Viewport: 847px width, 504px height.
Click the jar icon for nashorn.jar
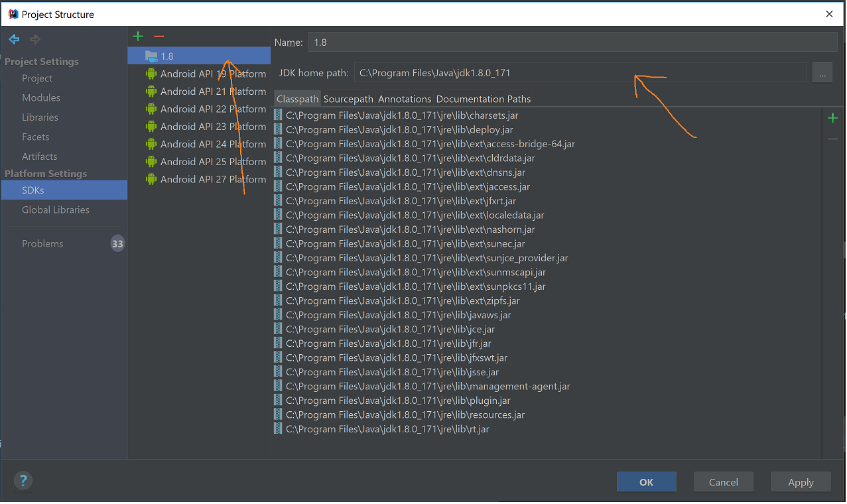tap(278, 229)
